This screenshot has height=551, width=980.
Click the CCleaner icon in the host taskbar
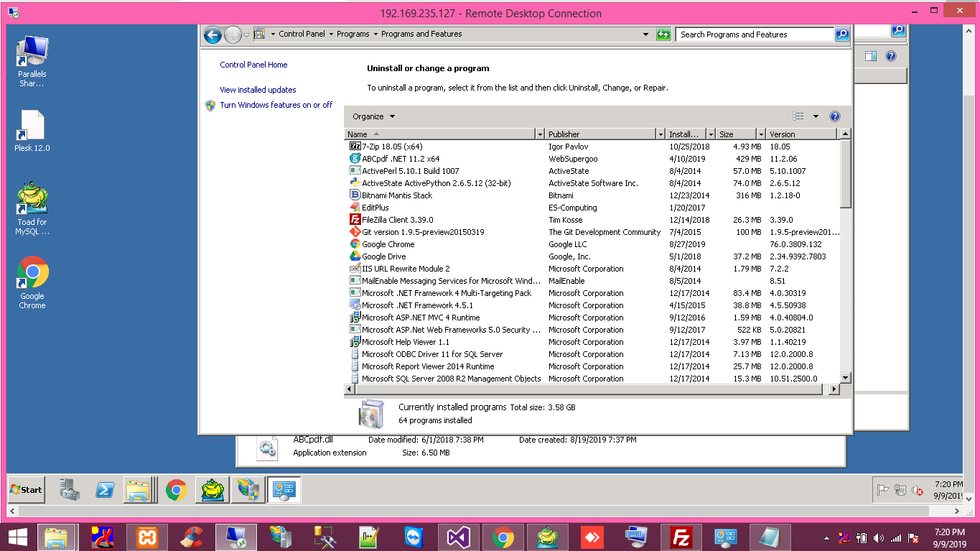click(x=192, y=537)
